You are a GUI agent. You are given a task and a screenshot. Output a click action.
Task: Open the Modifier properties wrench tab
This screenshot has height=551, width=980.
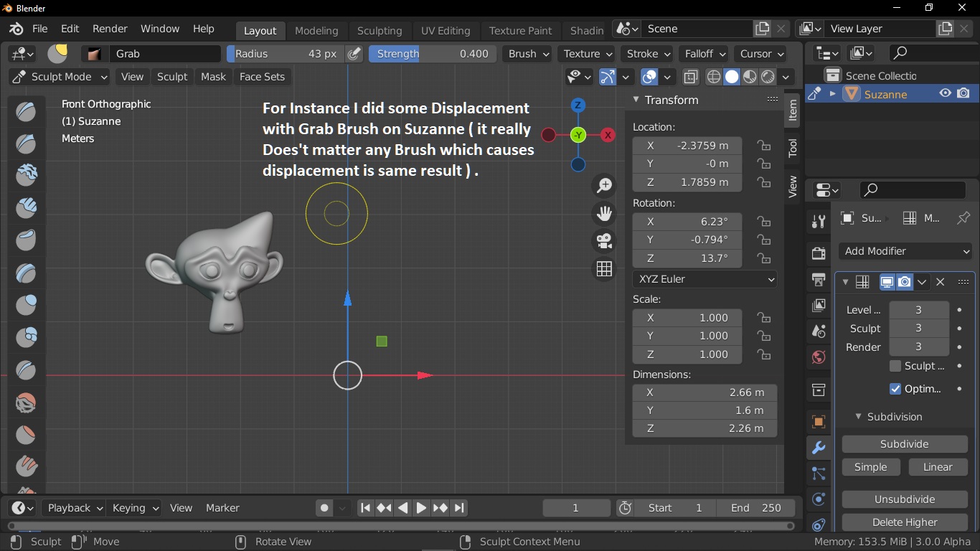click(819, 447)
